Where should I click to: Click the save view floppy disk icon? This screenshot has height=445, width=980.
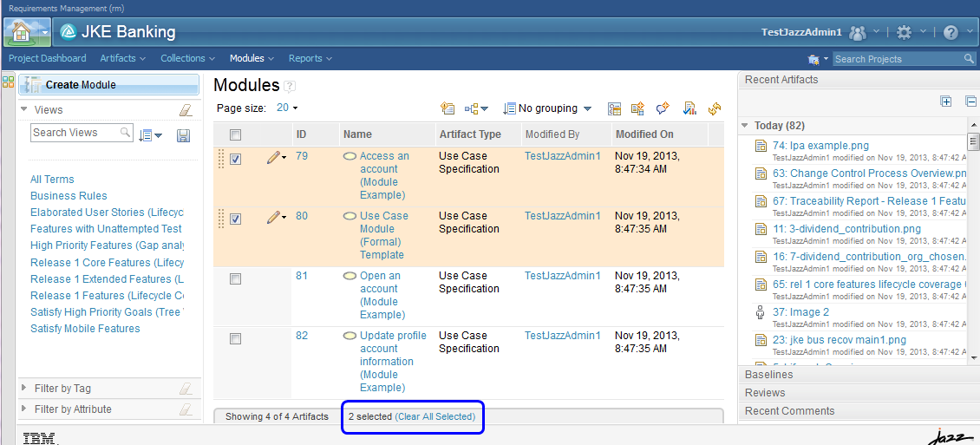point(183,135)
